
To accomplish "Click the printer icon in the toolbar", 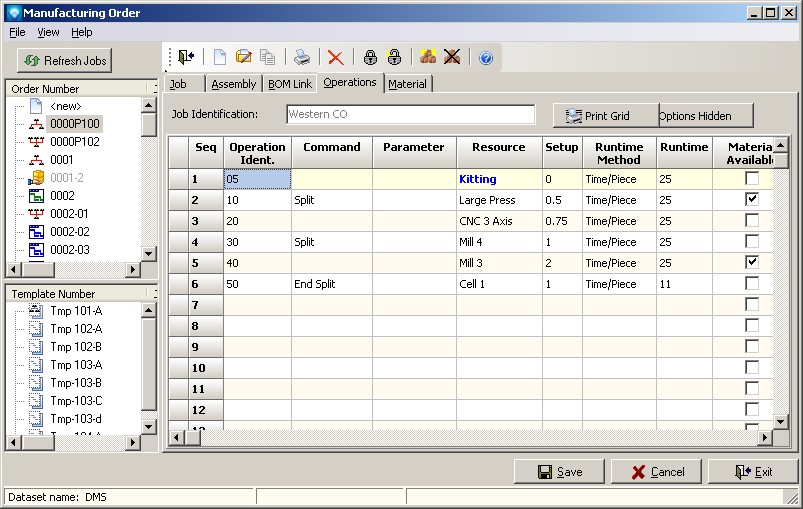I will click(x=302, y=58).
